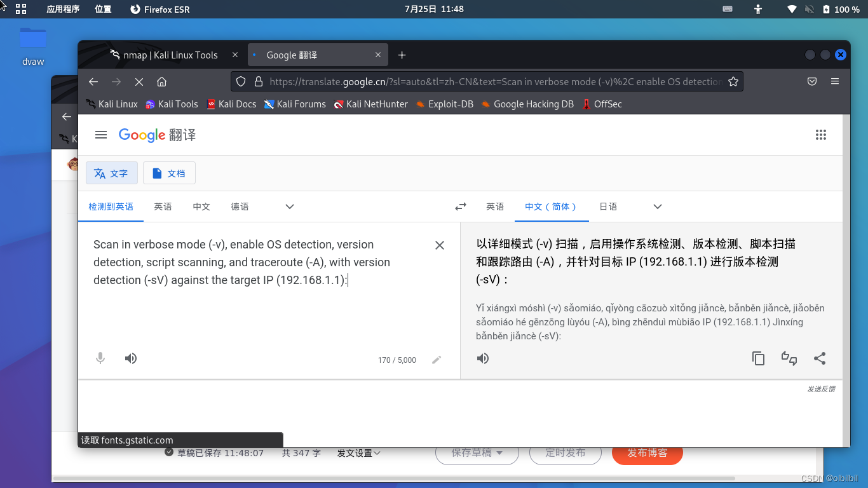Open the Google 翻译 logo link

click(x=158, y=135)
